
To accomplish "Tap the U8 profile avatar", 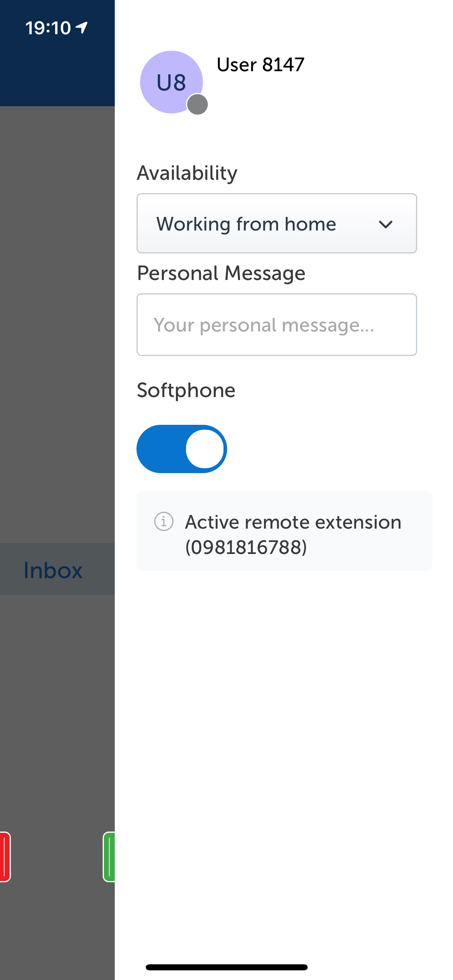I will [171, 82].
